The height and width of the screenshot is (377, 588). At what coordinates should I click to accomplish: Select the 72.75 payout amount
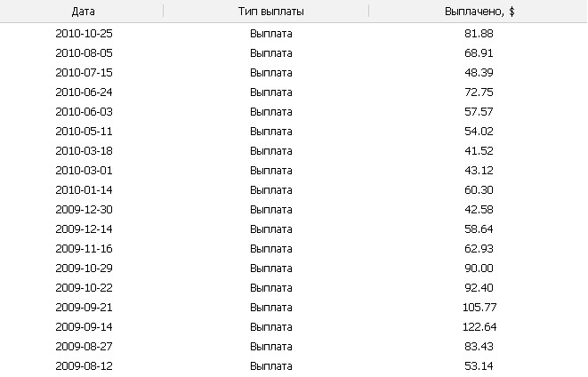479,92
